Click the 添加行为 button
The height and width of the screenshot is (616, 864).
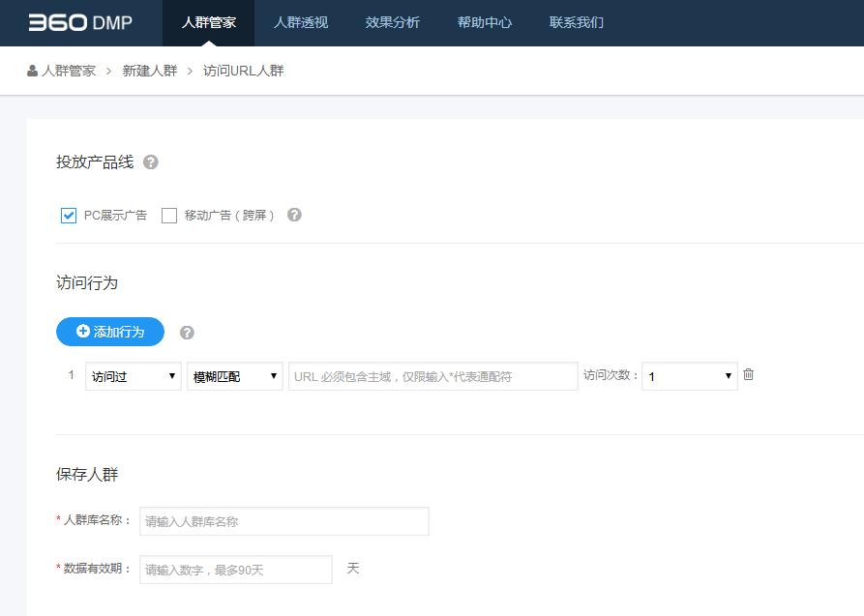107,331
